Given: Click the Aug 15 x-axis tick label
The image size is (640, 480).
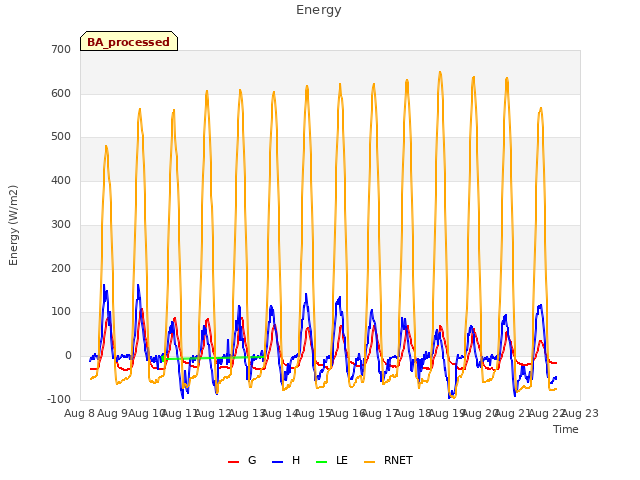Looking at the screenshot, I should [x=313, y=413].
